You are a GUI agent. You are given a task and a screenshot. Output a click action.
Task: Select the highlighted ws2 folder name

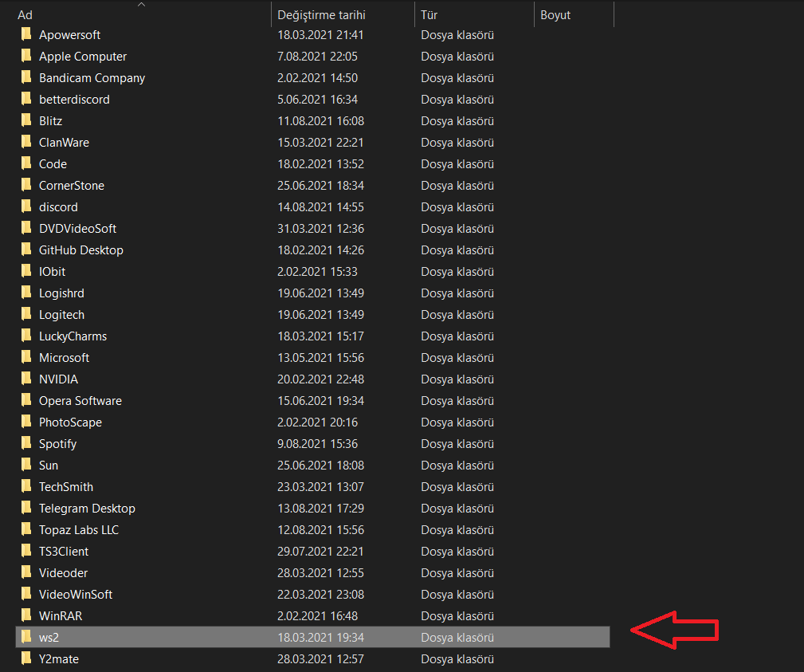(x=49, y=639)
